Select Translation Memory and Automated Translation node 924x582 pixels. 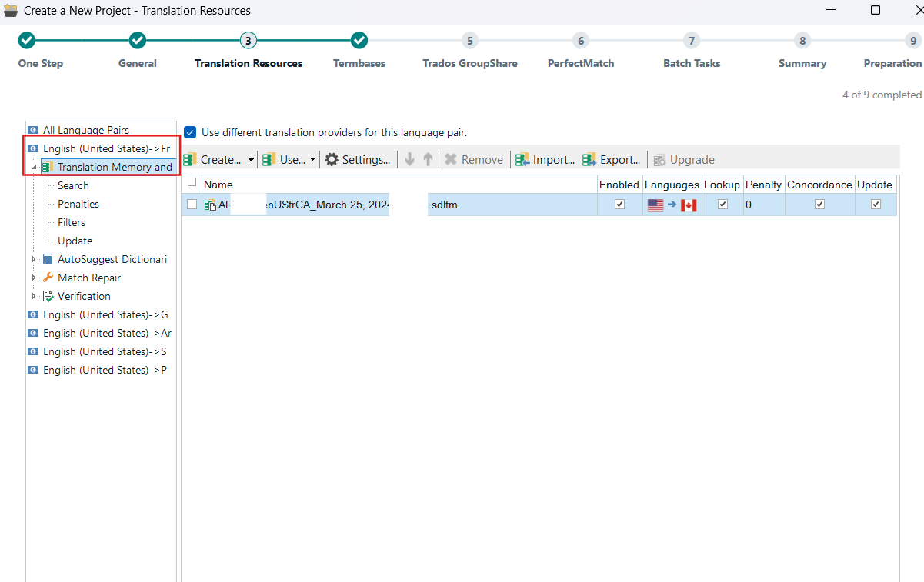115,167
